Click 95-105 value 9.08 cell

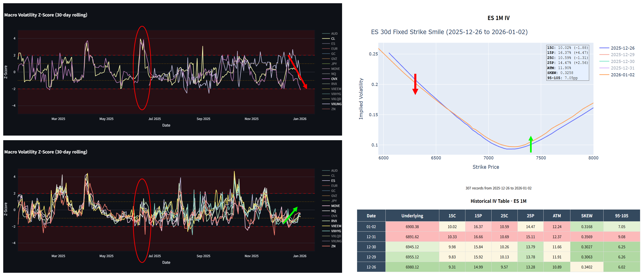(x=621, y=237)
